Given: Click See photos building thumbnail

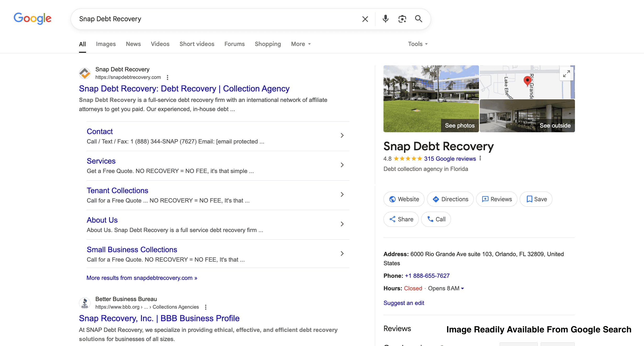Looking at the screenshot, I should pos(431,99).
